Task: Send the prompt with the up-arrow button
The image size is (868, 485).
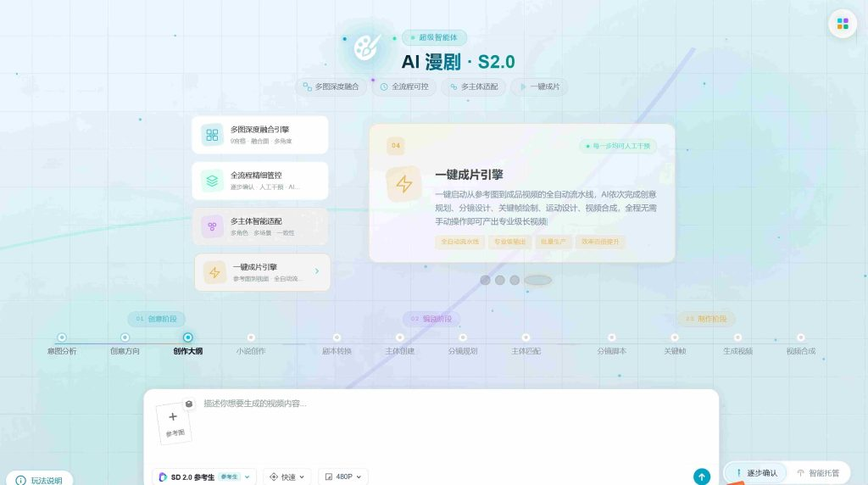Action: tap(701, 477)
